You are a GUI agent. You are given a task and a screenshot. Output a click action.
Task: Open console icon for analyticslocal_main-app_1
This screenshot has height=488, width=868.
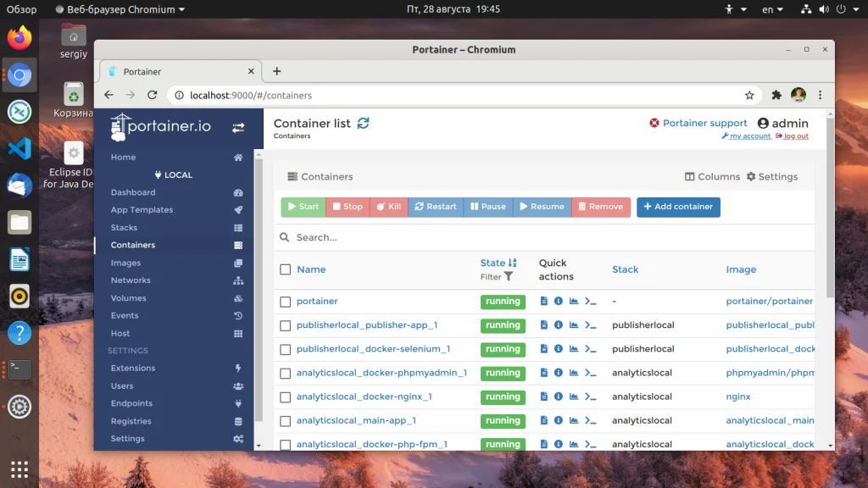tap(591, 420)
